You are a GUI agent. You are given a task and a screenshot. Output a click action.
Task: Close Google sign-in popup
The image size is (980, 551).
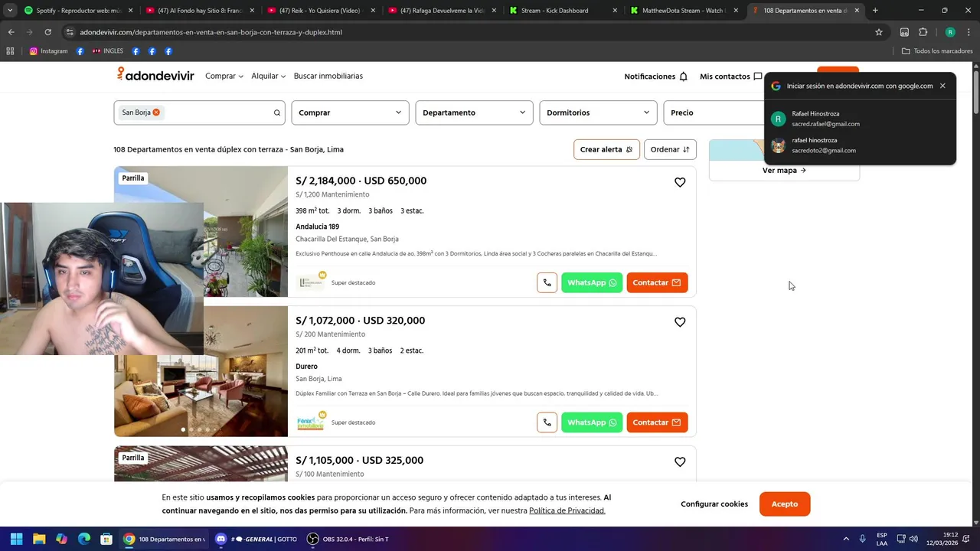point(942,86)
